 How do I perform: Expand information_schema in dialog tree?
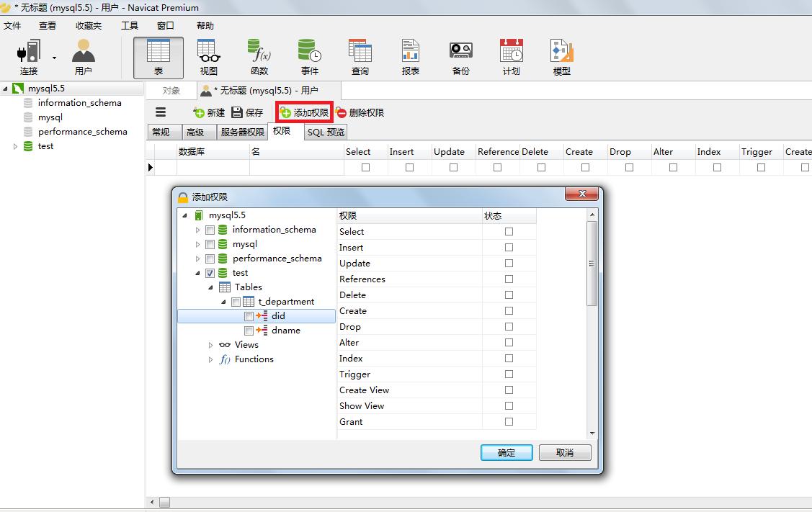197,230
